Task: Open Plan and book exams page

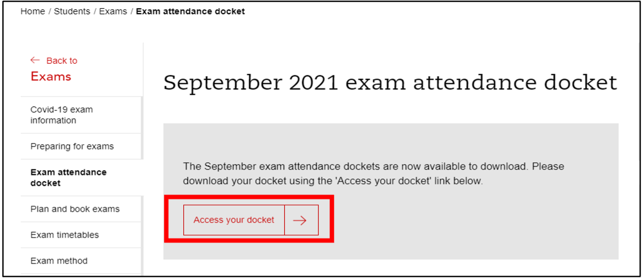Action: pyautogui.click(x=75, y=209)
